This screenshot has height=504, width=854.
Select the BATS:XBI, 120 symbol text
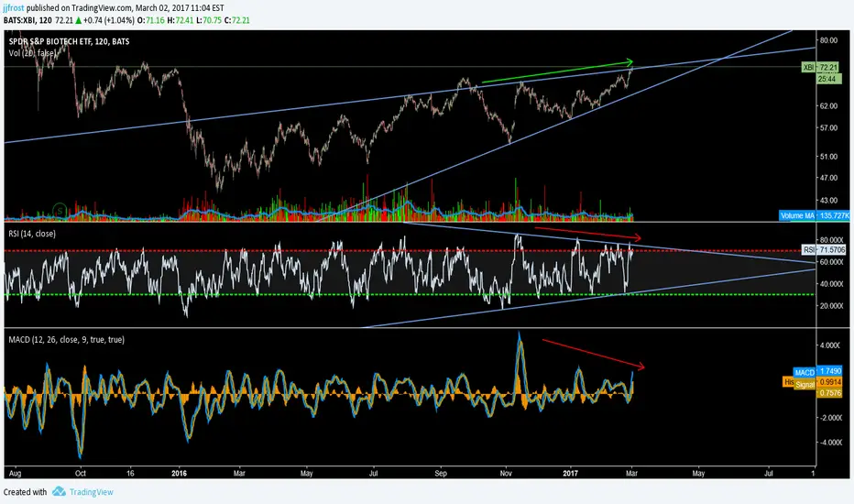pos(27,20)
